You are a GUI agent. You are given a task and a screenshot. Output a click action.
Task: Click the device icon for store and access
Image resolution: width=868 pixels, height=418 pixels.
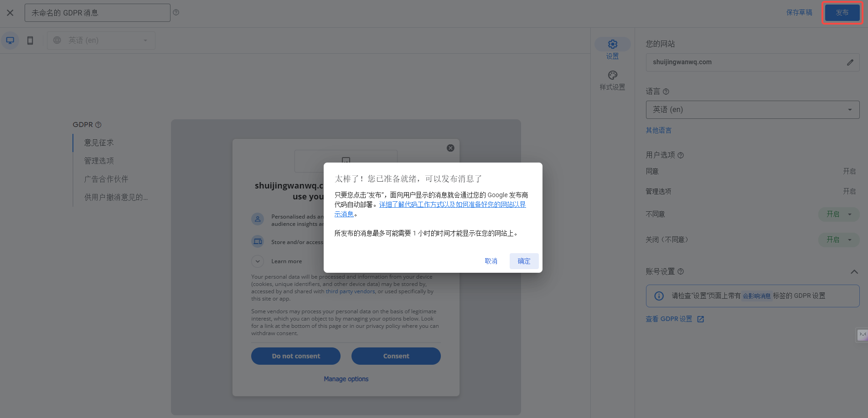[258, 241]
